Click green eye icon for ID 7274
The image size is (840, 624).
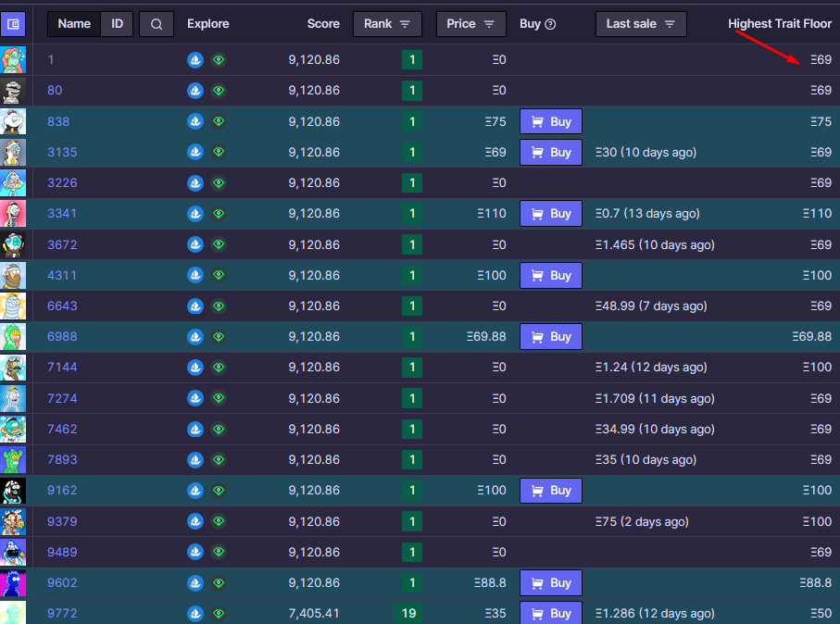219,398
